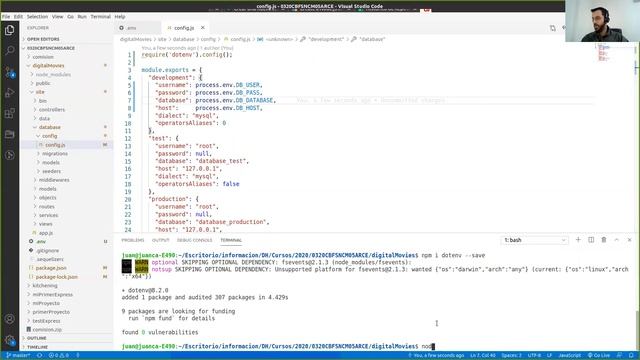Screen dimensions: 640x360
Task: Click the 'database' breadcrumb segment
Action: coord(183,39)
